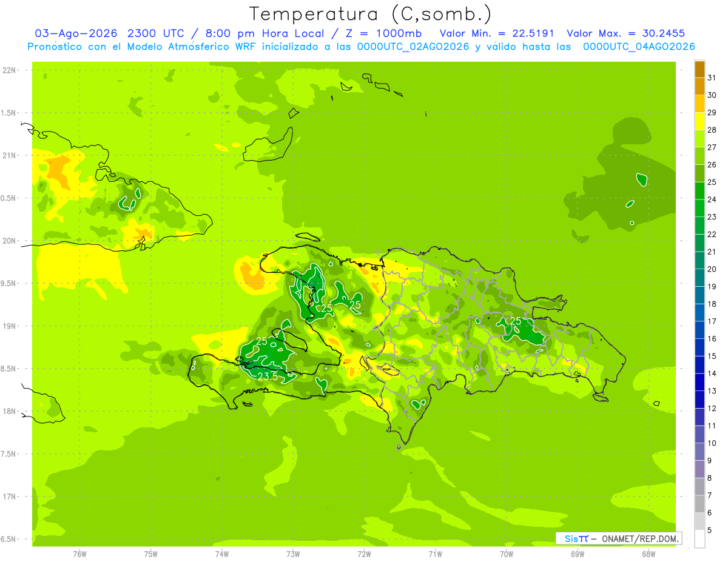Click the latitude label "9.5N"

tap(9, 283)
